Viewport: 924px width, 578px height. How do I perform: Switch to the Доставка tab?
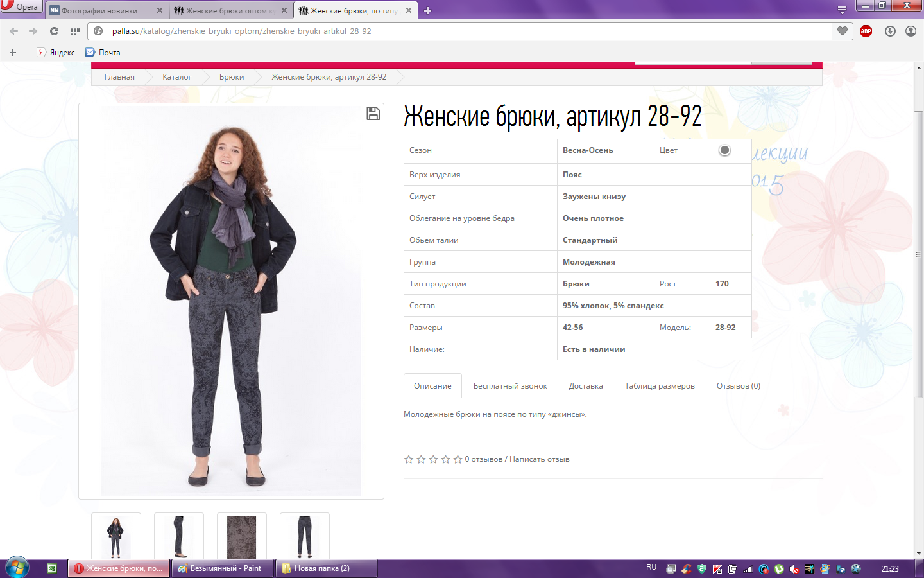click(585, 386)
